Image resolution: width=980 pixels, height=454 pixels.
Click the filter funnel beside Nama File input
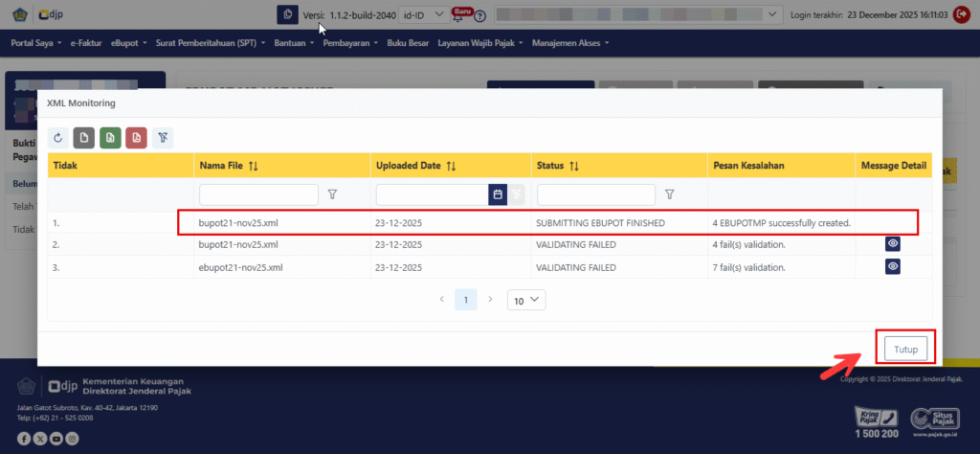point(333,194)
